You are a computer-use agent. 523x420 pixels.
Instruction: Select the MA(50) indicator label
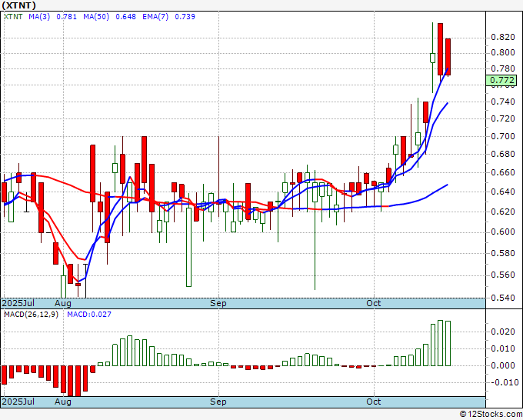tap(96, 16)
